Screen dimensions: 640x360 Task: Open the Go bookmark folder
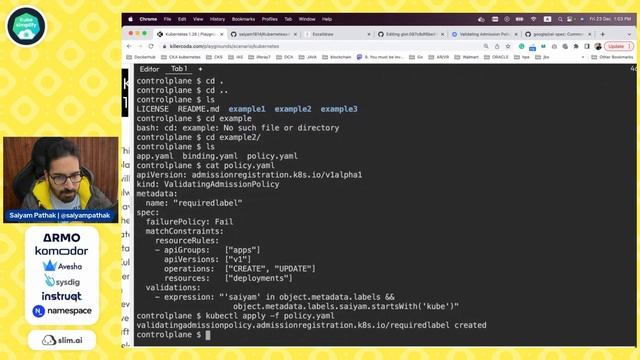tap(416, 57)
